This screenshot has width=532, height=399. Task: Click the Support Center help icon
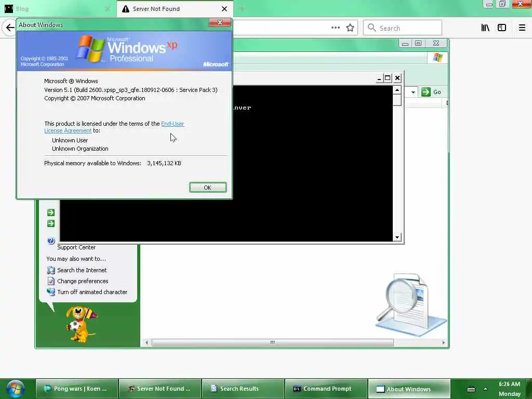coord(51,241)
